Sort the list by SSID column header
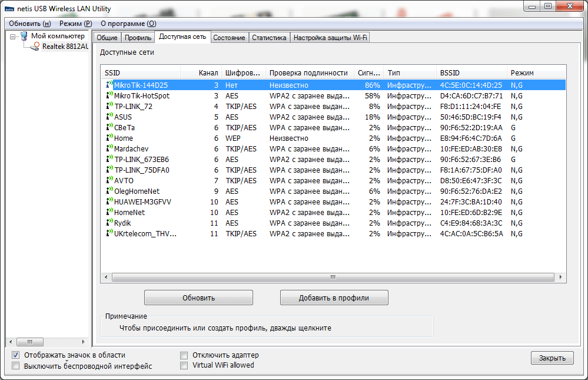Image resolution: width=588 pixels, height=380 pixels. pyautogui.click(x=147, y=72)
